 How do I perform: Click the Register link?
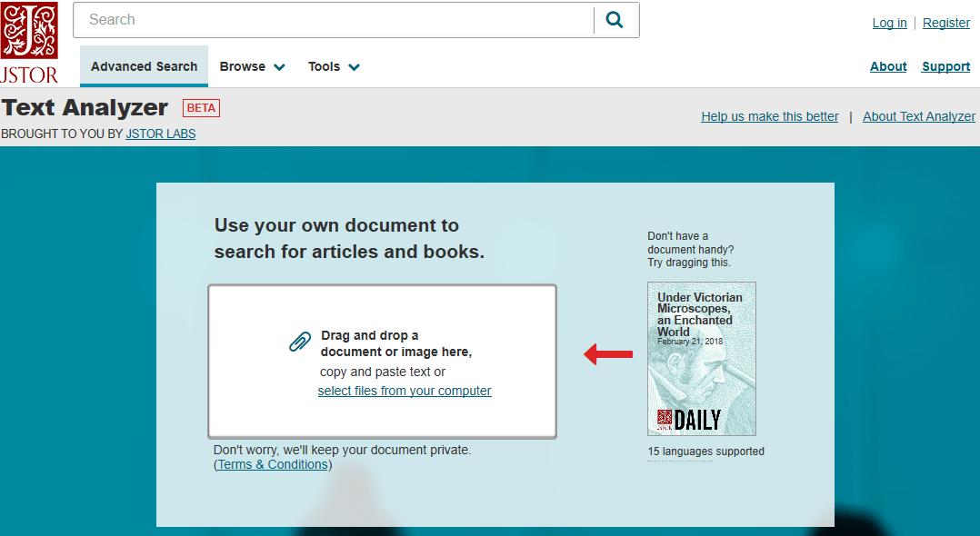coord(946,23)
